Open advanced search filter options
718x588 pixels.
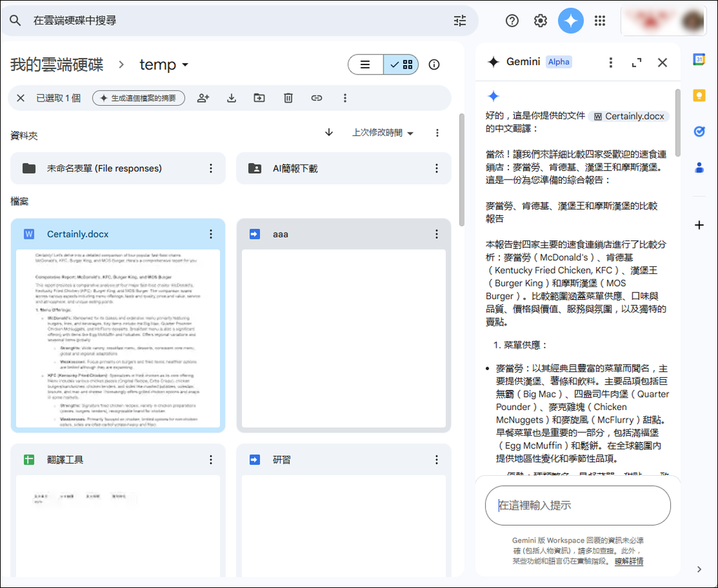(460, 20)
